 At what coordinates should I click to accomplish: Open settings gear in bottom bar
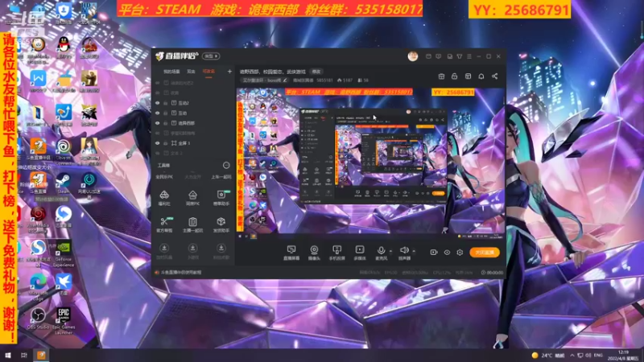460,253
